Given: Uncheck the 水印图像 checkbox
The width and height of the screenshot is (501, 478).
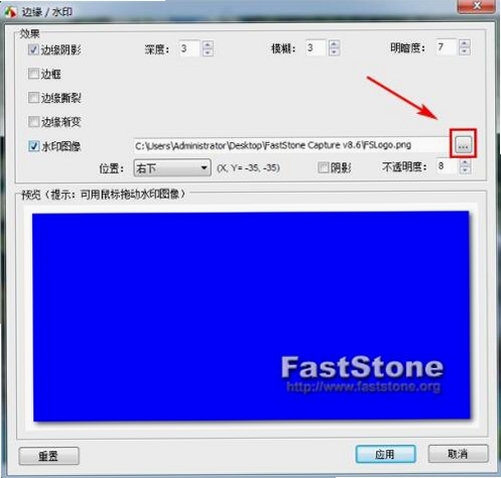Looking at the screenshot, I should tap(33, 146).
